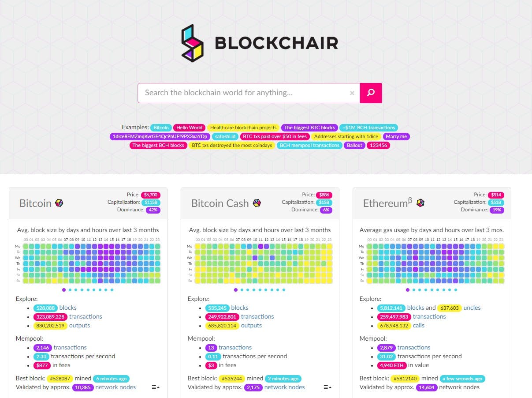Expand the block list on the Ethereum card
532x398 pixels.
pos(499,387)
